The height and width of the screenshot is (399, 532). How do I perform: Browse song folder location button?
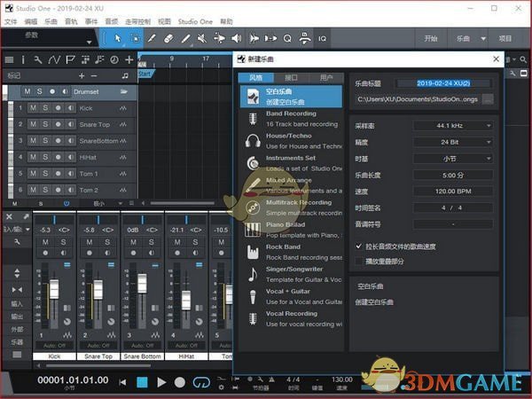[488, 99]
